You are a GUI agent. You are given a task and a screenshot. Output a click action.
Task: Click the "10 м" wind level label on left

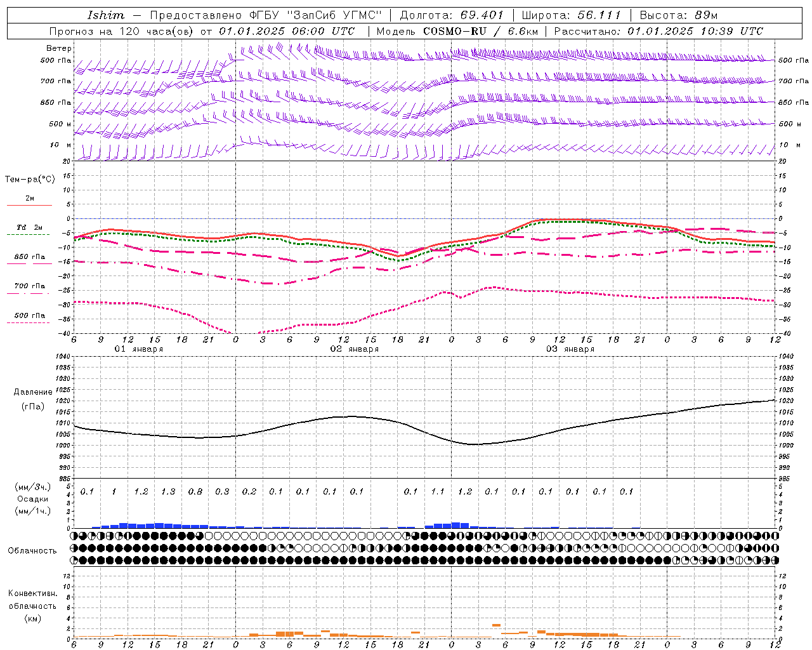[x=60, y=145]
